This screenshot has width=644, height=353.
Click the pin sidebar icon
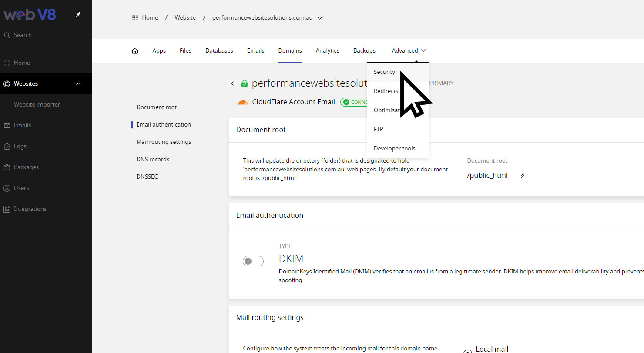[78, 14]
